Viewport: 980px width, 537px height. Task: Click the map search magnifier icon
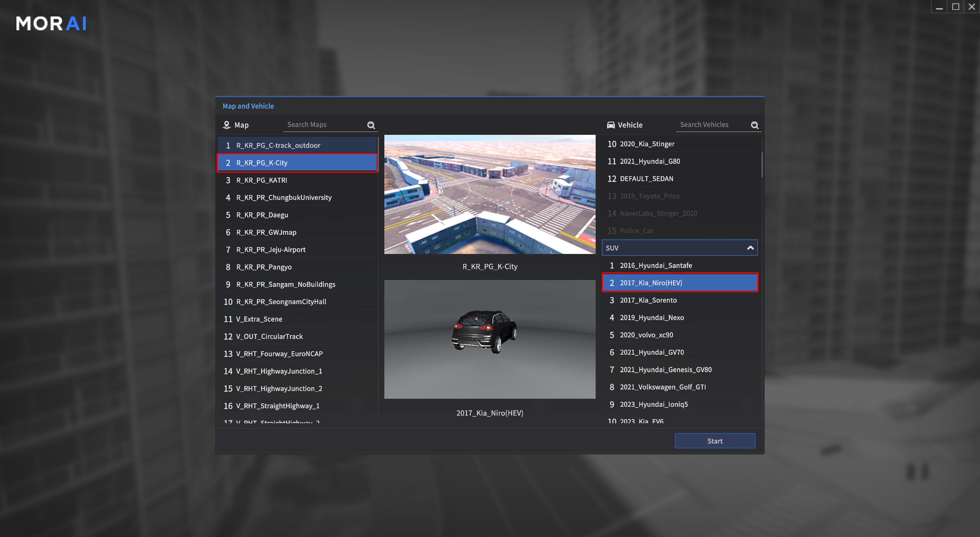point(371,125)
